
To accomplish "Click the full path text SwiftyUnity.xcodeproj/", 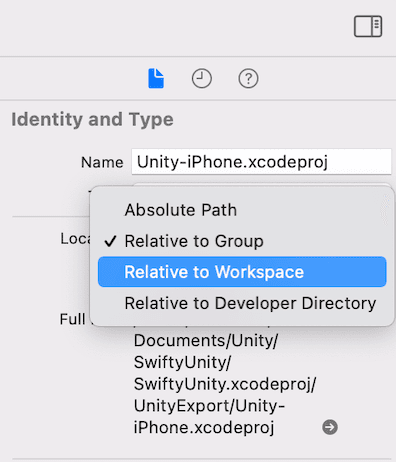I will (x=225, y=384).
